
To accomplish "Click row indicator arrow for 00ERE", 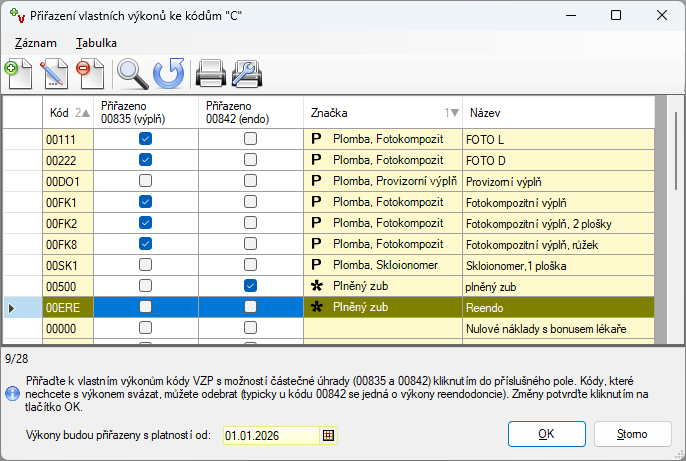I will 12,308.
